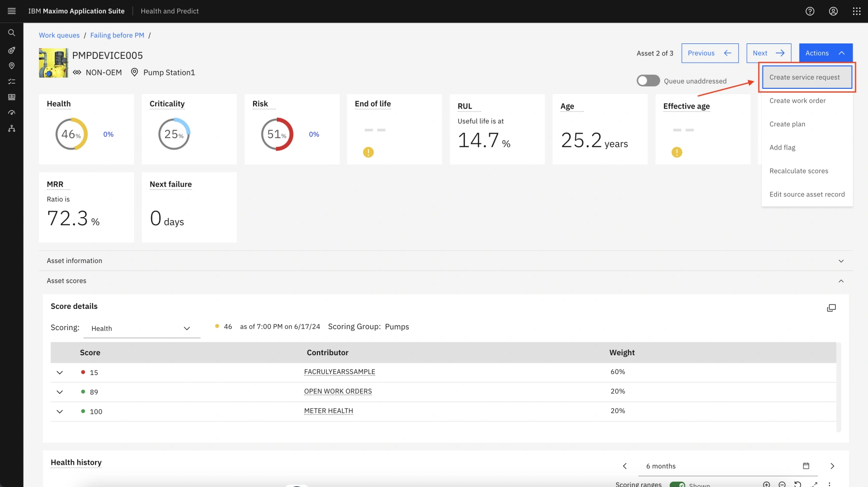Open the app switcher grid icon

[x=856, y=11]
